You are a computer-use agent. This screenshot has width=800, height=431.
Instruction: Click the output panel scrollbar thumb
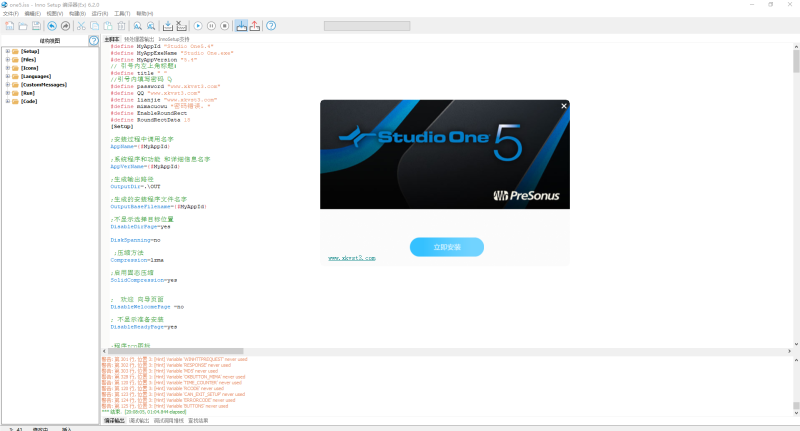click(x=796, y=406)
